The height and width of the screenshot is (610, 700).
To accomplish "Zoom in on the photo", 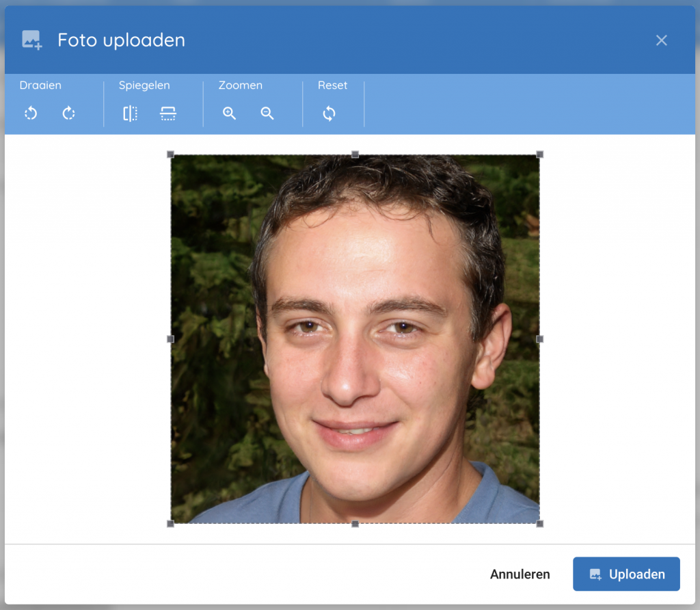I will tap(230, 114).
